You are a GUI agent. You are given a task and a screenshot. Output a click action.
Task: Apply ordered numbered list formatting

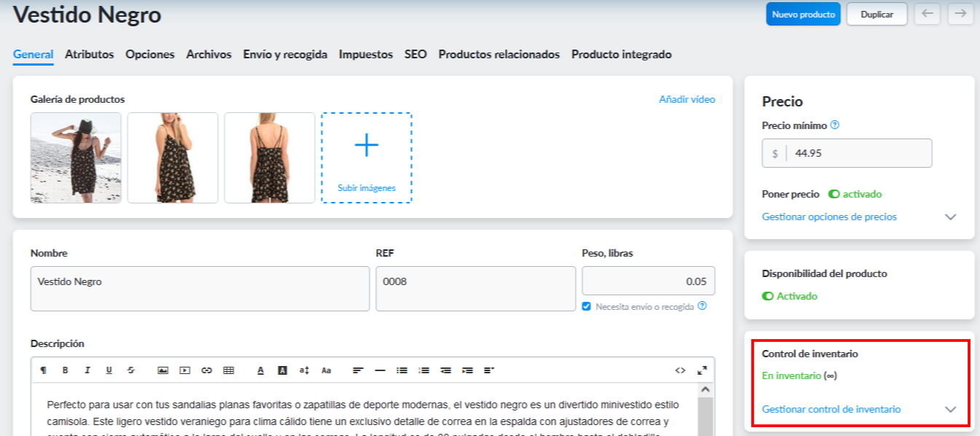[424, 370]
